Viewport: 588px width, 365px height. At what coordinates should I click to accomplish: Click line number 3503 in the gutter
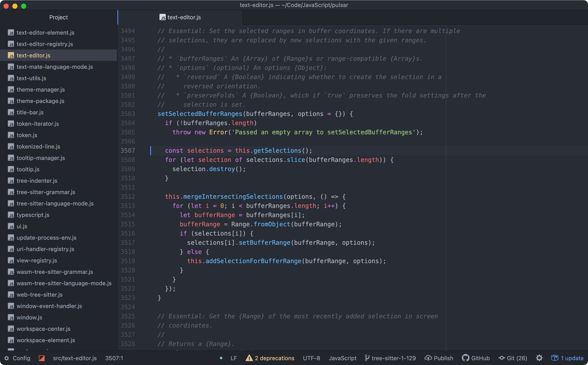click(x=128, y=114)
